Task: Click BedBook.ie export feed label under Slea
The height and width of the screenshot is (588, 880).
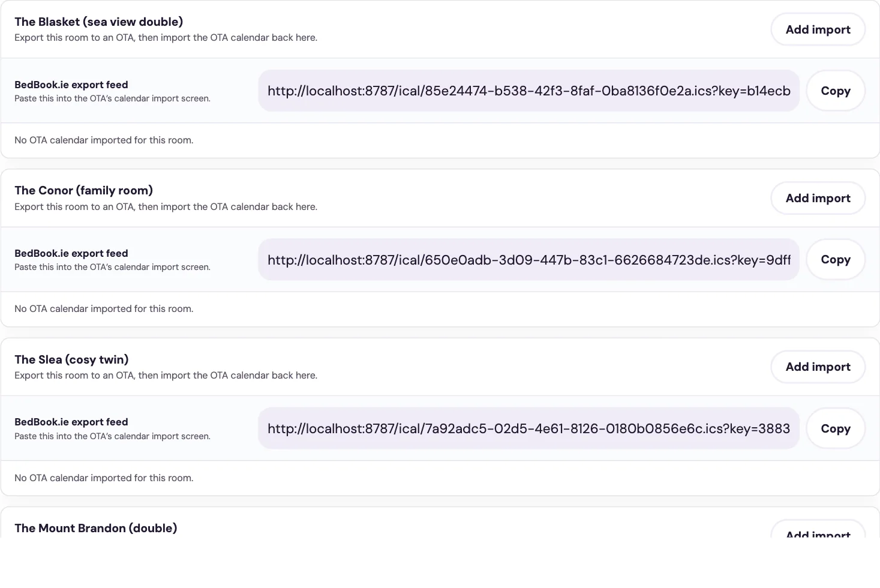Action: tap(71, 422)
